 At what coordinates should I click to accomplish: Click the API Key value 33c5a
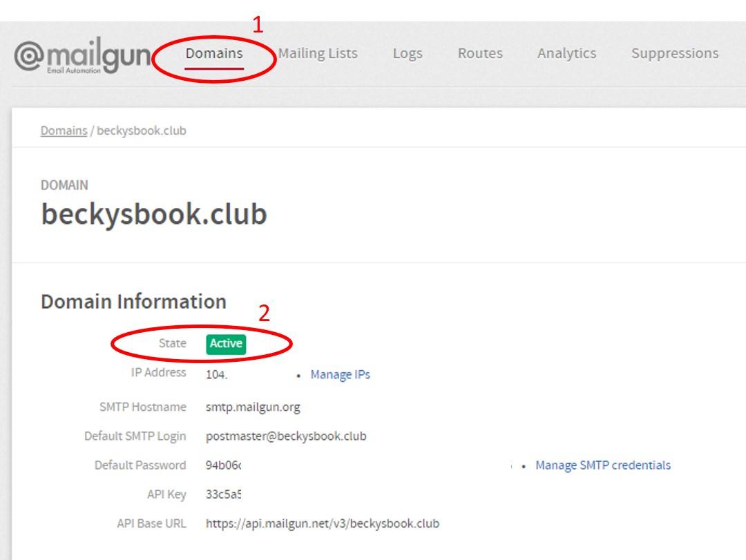tap(223, 494)
